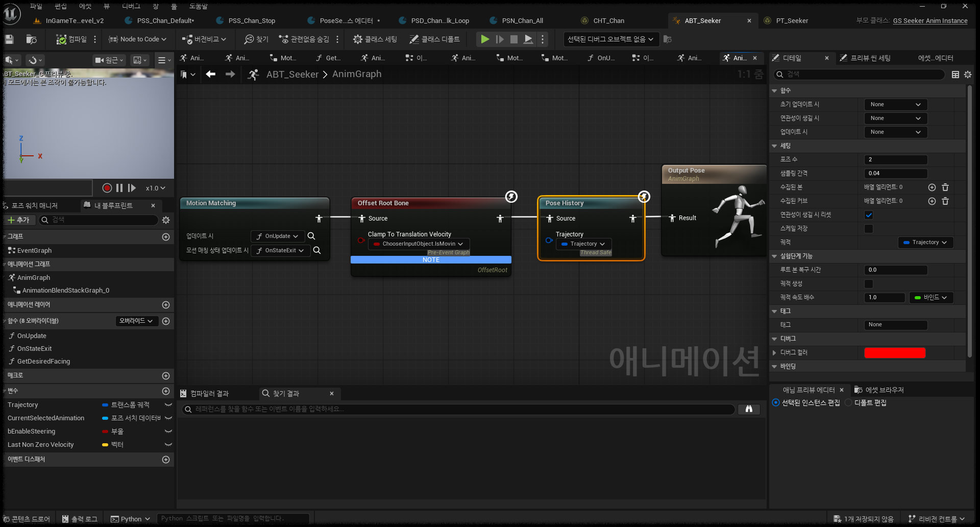Viewport: 980px width, 527px height.
Task: Open the browse-to-asset icon next to save
Action: point(31,39)
